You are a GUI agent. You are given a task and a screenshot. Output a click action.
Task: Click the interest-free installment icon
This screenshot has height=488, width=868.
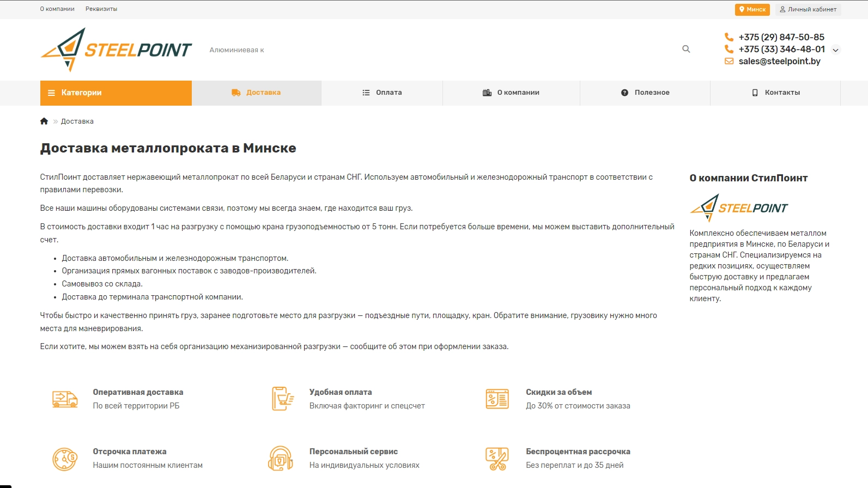coord(497,459)
